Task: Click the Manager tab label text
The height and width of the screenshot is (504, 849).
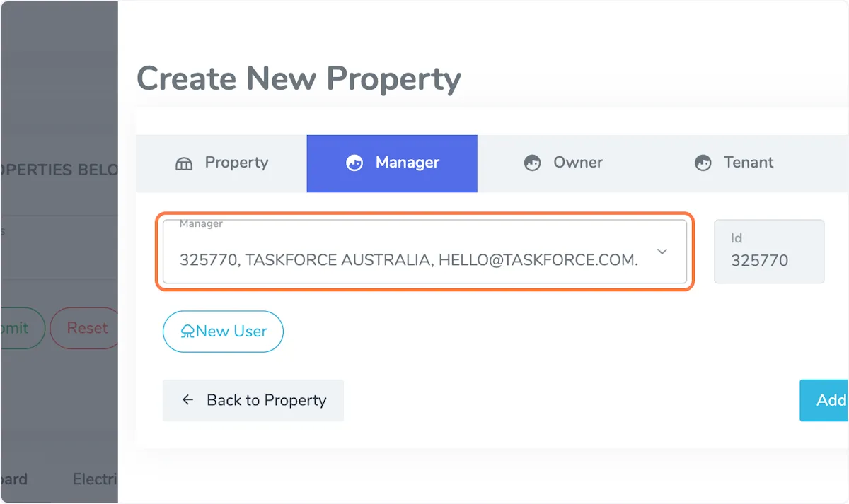Action: (408, 163)
